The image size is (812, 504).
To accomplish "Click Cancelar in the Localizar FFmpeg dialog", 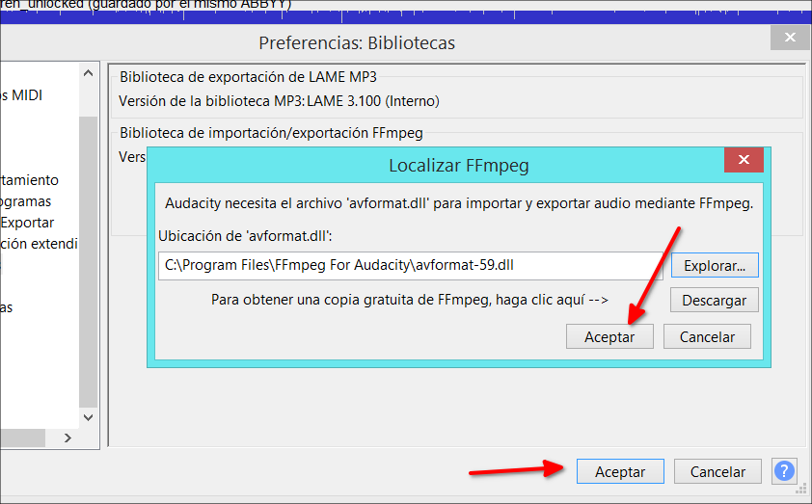I will (x=707, y=337).
